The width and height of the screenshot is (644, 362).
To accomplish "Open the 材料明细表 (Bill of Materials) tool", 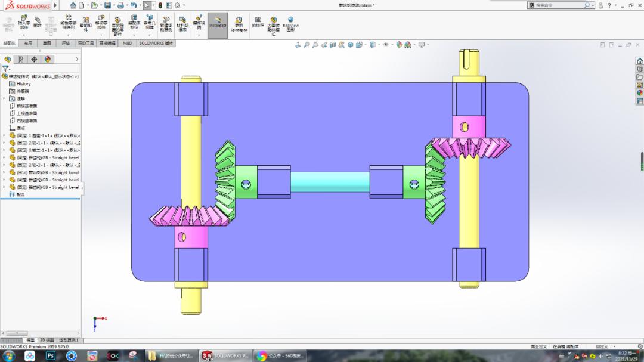I will [182, 25].
